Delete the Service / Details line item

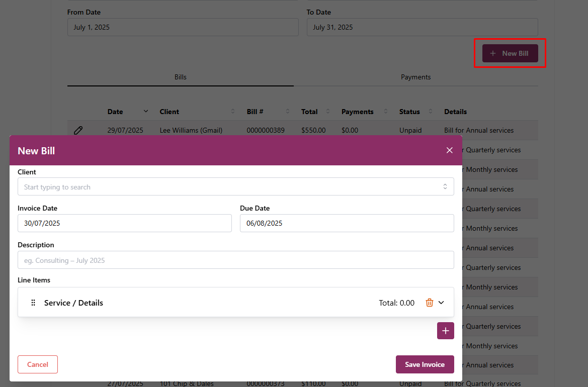429,303
